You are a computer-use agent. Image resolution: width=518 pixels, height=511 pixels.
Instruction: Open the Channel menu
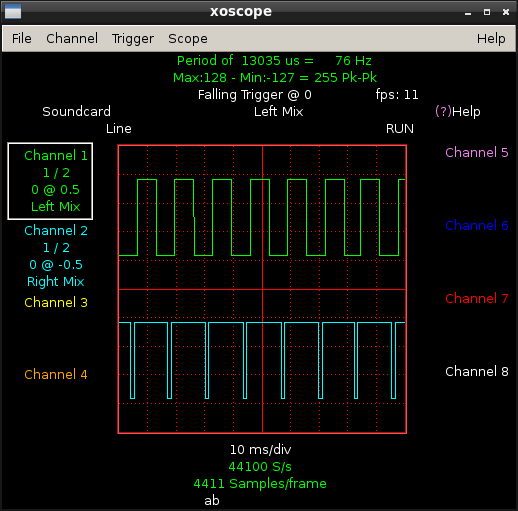tap(72, 39)
